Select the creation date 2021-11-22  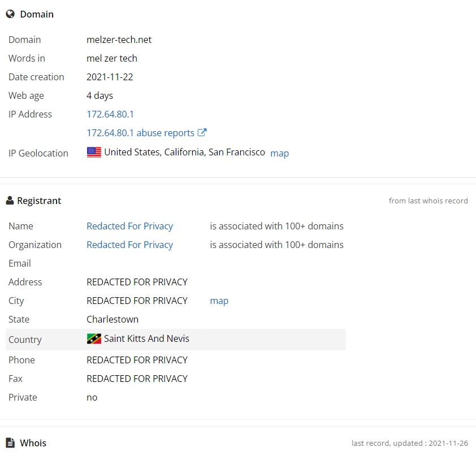pos(110,77)
